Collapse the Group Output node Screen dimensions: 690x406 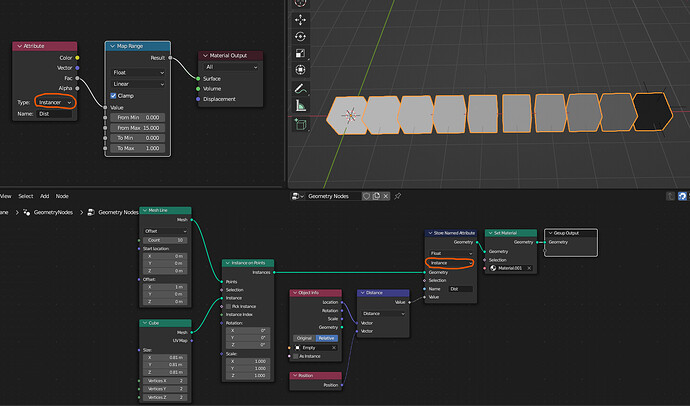pyautogui.click(x=550, y=233)
